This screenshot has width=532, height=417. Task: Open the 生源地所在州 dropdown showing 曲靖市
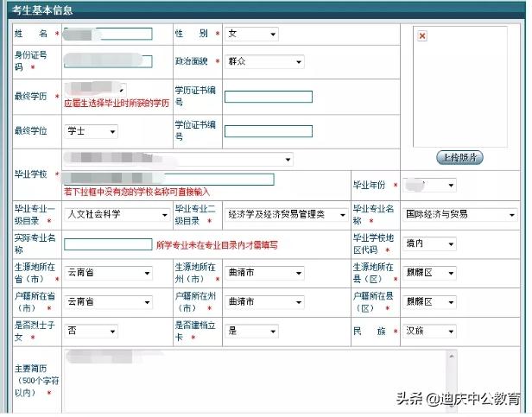click(264, 273)
